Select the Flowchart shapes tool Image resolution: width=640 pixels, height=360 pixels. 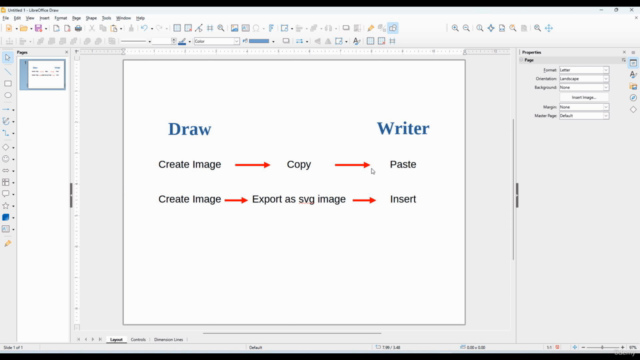pyautogui.click(x=6, y=182)
